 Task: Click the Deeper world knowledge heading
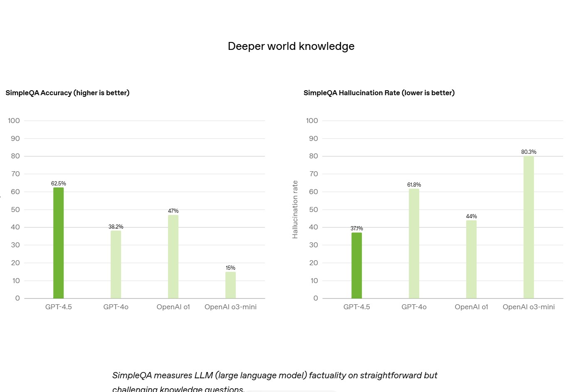click(291, 46)
